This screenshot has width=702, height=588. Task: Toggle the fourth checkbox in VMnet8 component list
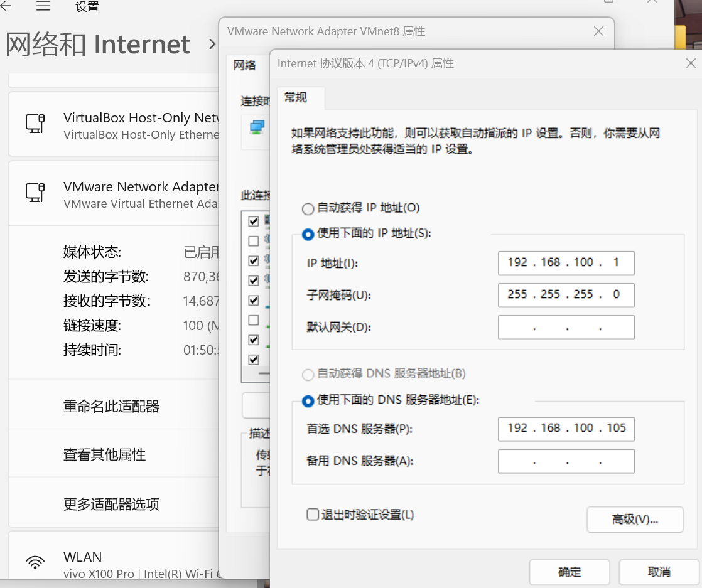point(254,280)
